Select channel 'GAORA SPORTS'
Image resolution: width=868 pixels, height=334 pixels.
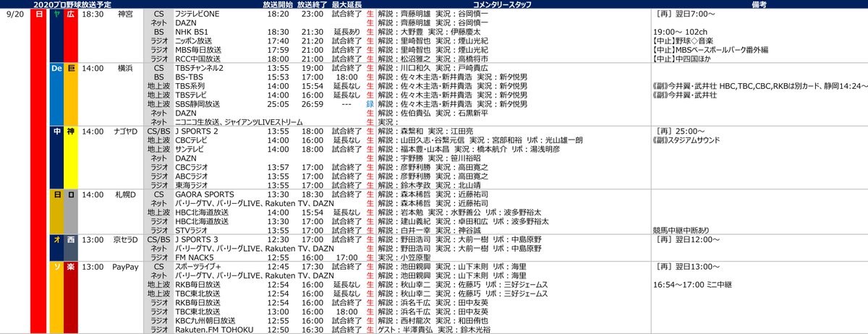coord(203,195)
